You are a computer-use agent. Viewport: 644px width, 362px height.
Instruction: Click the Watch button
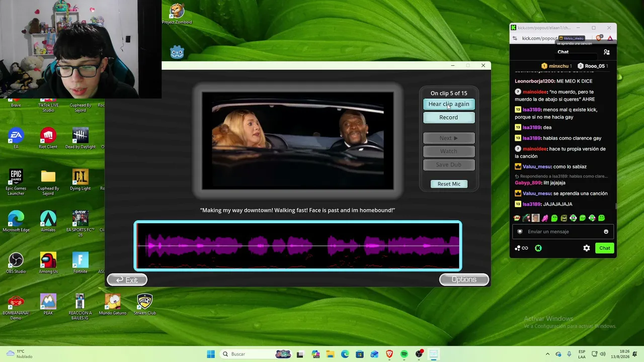click(x=449, y=151)
